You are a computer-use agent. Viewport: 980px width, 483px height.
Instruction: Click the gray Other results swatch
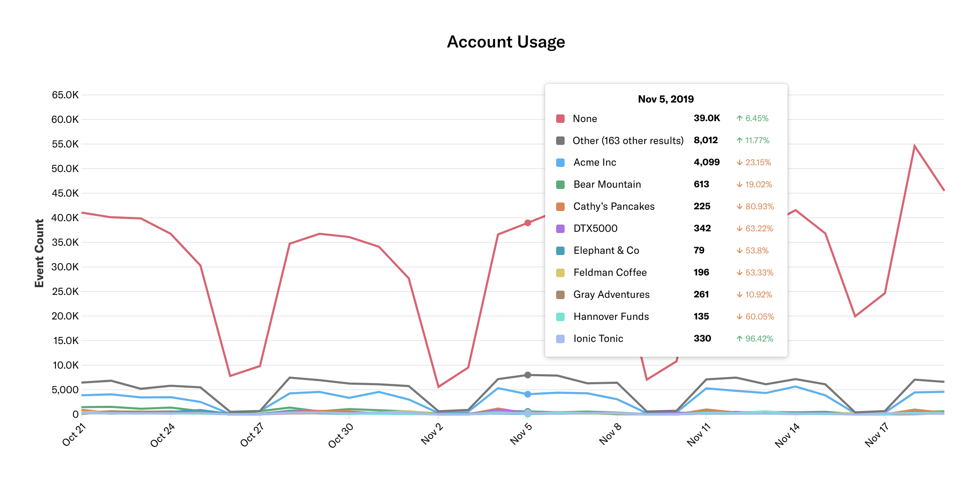(560, 141)
